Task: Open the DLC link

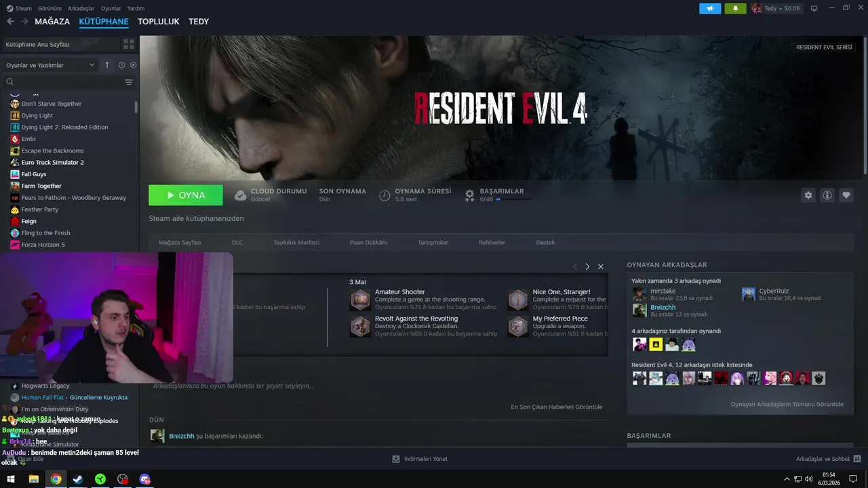Action: point(237,243)
